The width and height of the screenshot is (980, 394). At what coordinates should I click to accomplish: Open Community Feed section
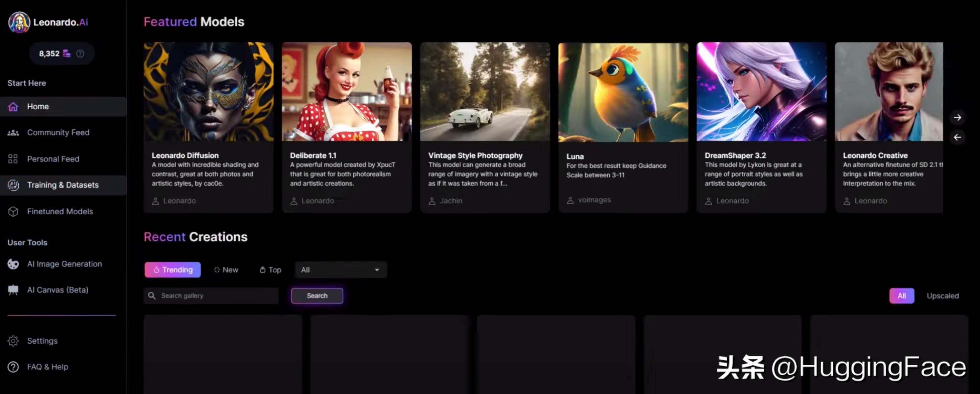[58, 132]
